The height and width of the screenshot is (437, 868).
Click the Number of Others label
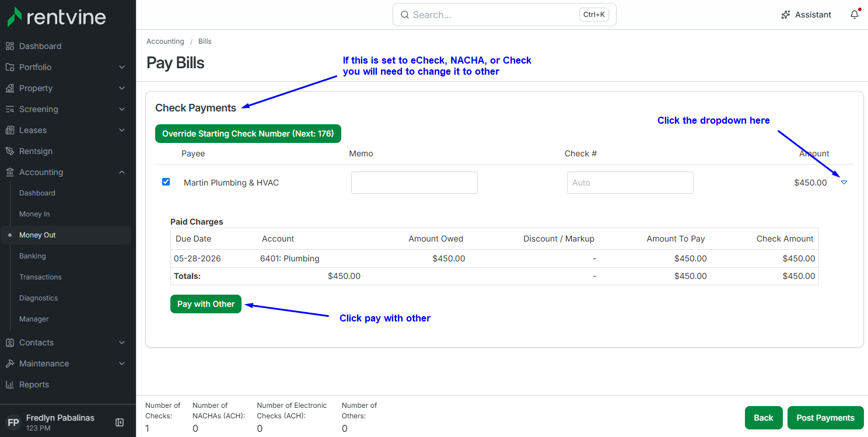click(x=359, y=410)
